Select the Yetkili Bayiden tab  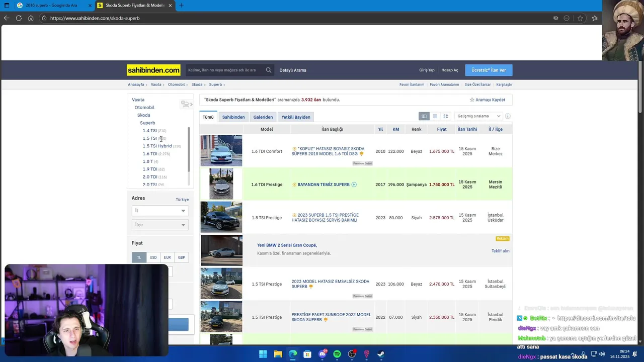[296, 117]
